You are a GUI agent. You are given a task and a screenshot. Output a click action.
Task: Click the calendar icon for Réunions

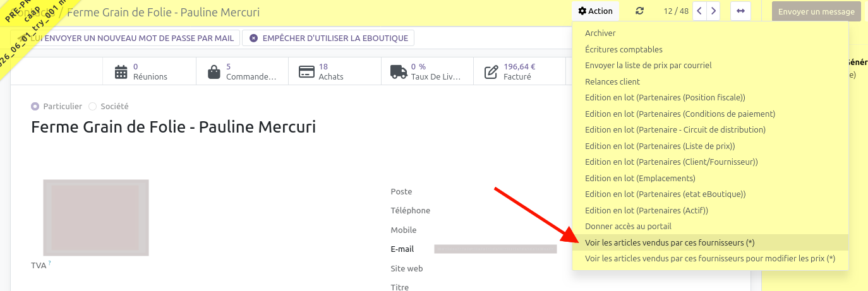pyautogui.click(x=121, y=71)
